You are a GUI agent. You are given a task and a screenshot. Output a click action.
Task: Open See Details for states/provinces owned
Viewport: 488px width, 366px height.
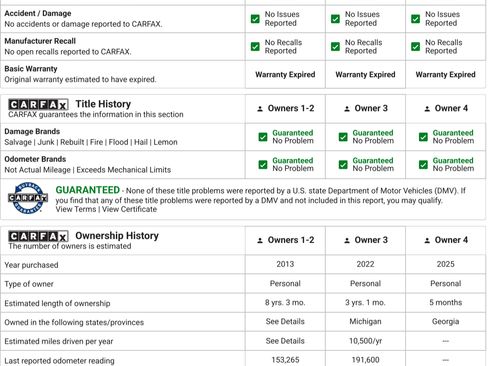[285, 321]
